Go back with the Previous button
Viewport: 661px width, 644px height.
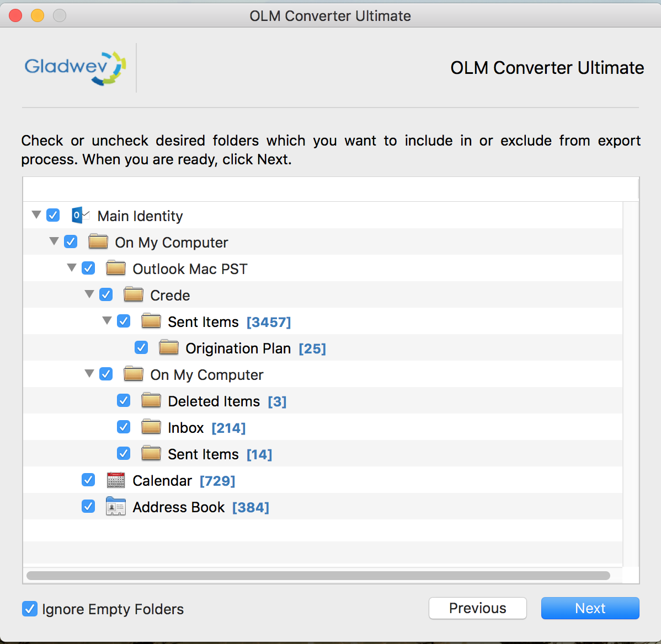point(478,608)
